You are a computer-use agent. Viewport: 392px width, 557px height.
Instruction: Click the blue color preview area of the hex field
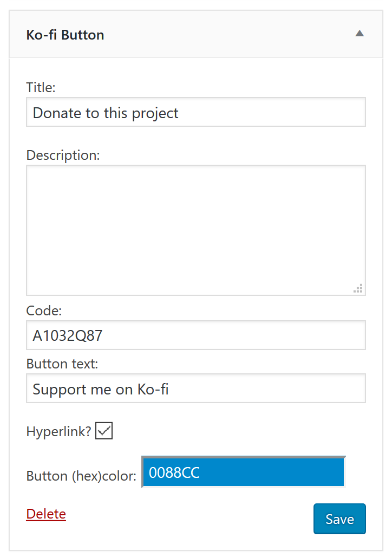270,472
